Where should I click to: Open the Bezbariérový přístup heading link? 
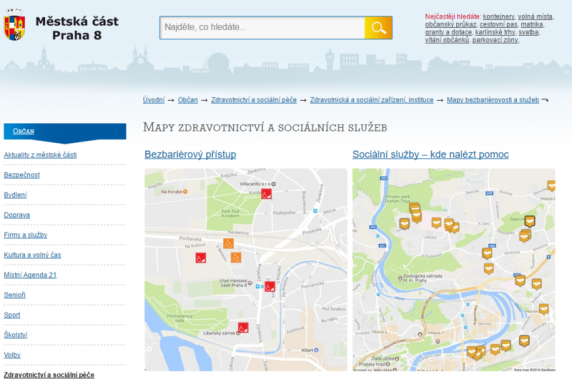[190, 155]
